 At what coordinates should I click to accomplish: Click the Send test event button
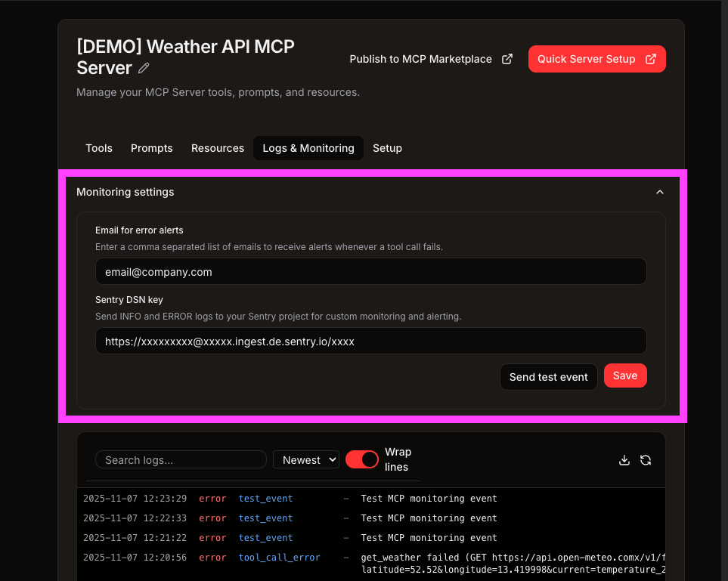548,376
